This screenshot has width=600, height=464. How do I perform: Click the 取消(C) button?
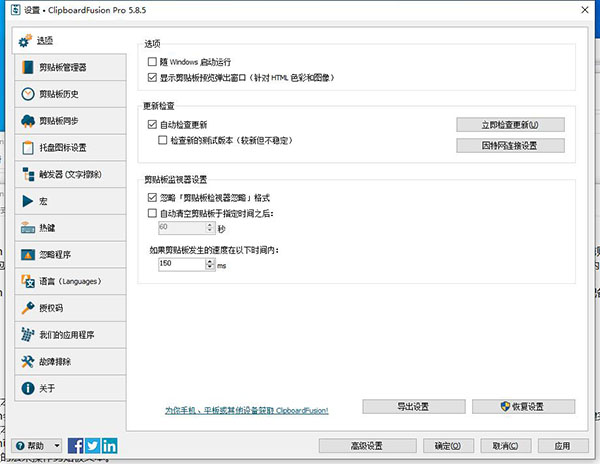[x=505, y=446]
